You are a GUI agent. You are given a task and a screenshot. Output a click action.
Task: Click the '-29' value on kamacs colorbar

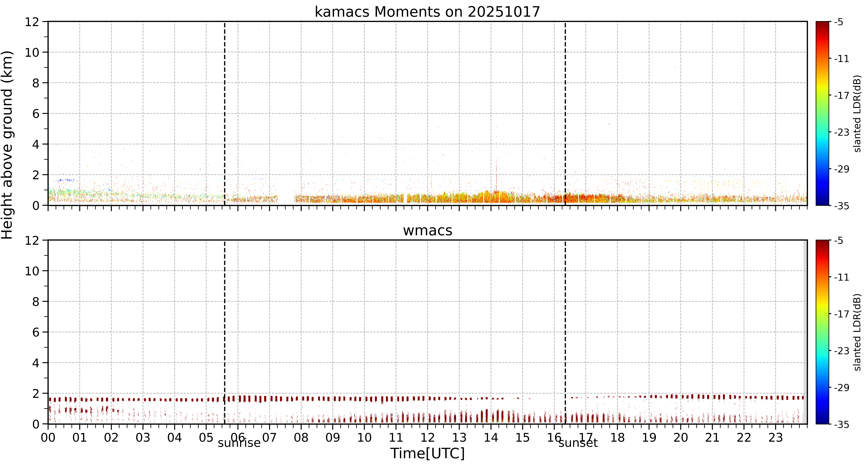(x=841, y=169)
